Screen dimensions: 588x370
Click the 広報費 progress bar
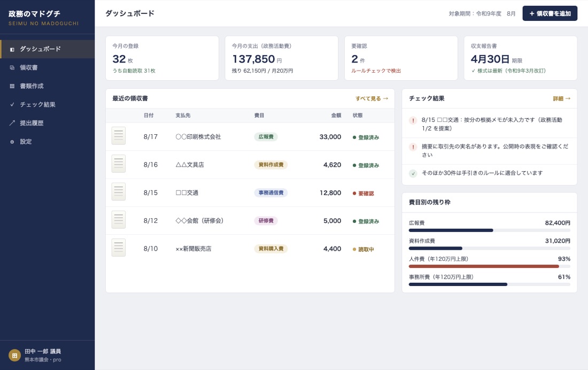pos(489,230)
